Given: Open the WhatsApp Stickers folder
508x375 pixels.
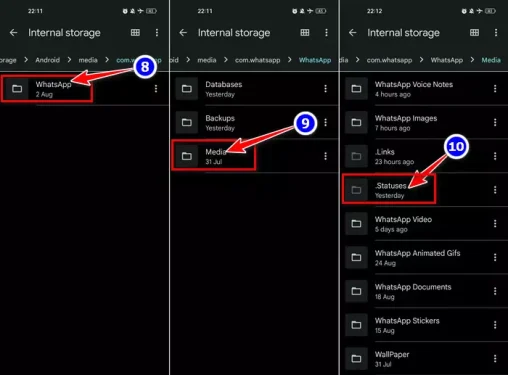Looking at the screenshot, I should point(424,325).
